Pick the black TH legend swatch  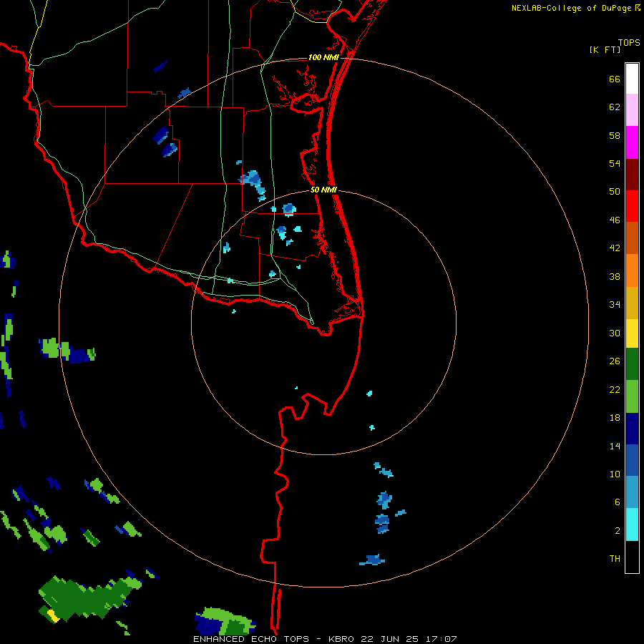tap(632, 557)
